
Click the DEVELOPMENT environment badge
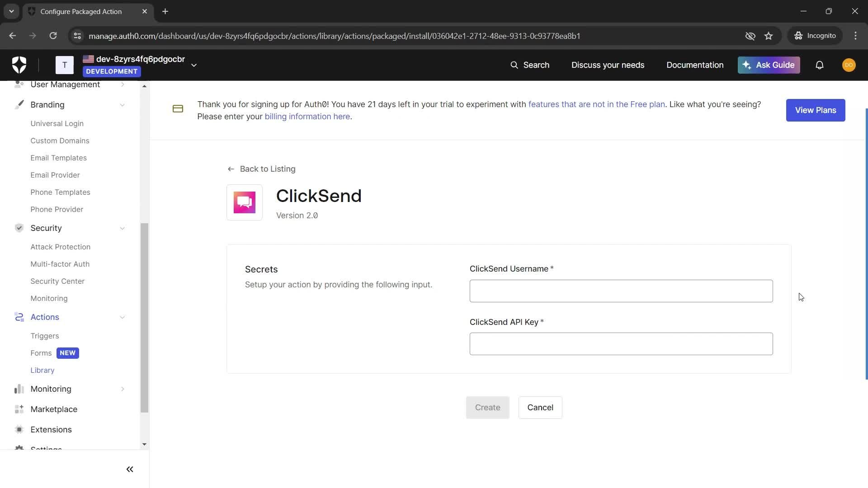pos(112,71)
